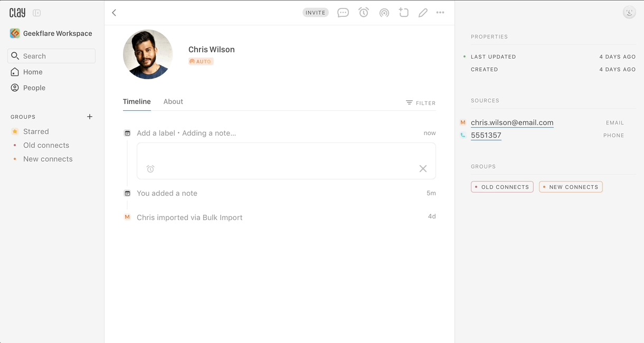Click Add a label text

pyautogui.click(x=156, y=133)
